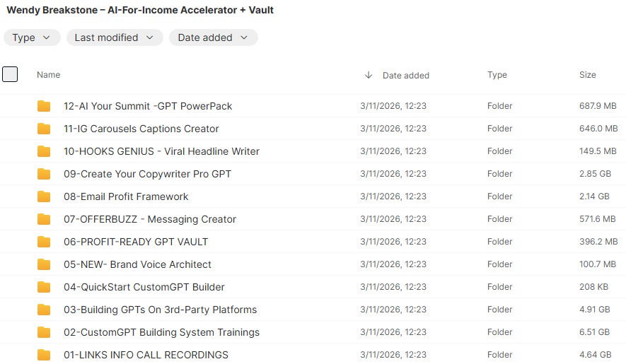
Task: Click folder icon for 11-IG Carousels Captions Creator
Action: point(44,129)
